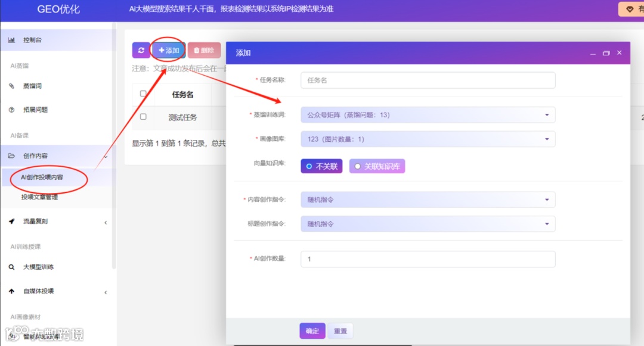Click the heart button in top bar
644x346 pixels.
[x=631, y=9]
